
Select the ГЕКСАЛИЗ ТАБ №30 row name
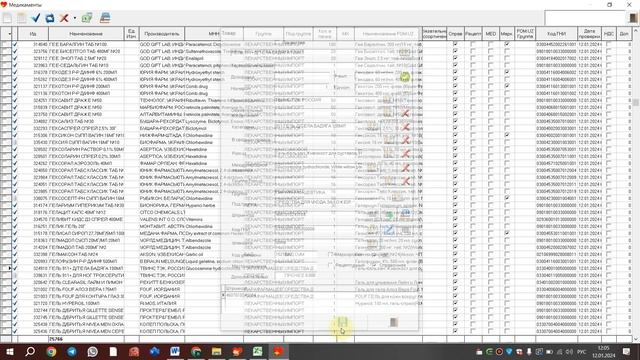click(x=71, y=121)
